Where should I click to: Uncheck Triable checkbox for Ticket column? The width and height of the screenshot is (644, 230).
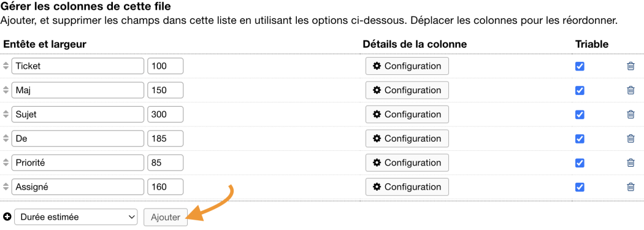click(x=580, y=66)
